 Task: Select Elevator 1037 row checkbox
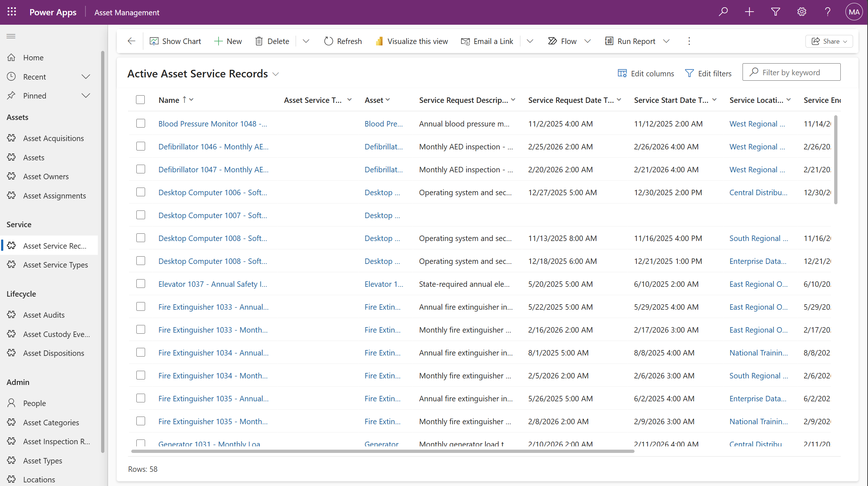(141, 284)
